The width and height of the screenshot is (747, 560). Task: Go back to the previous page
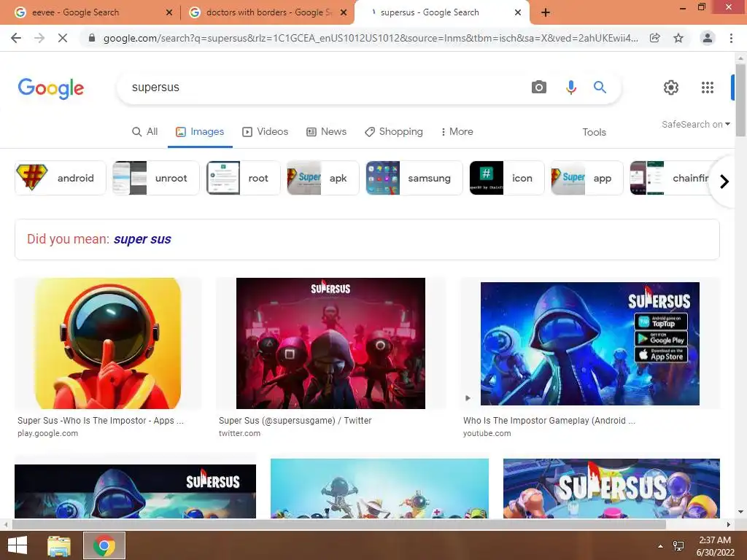pyautogui.click(x=16, y=38)
